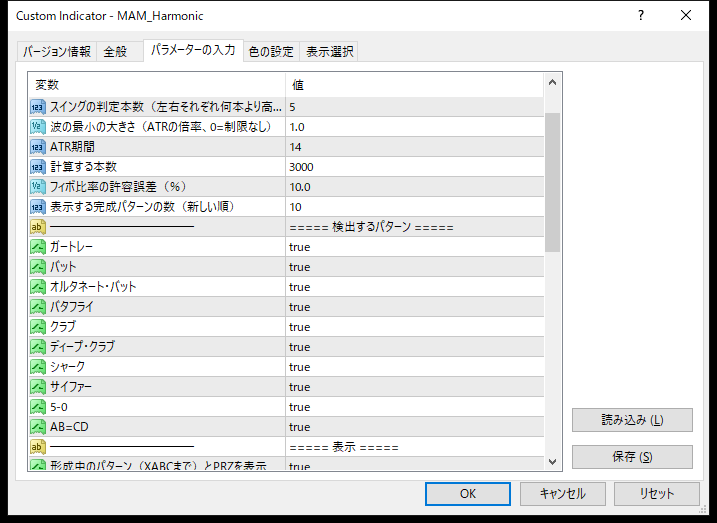Close the MAM_Harmonic dialog
This screenshot has height=523, width=717.
click(x=686, y=16)
